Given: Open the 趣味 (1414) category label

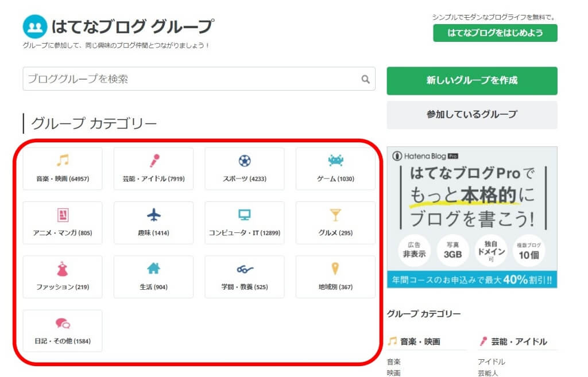Looking at the screenshot, I should point(154,233).
